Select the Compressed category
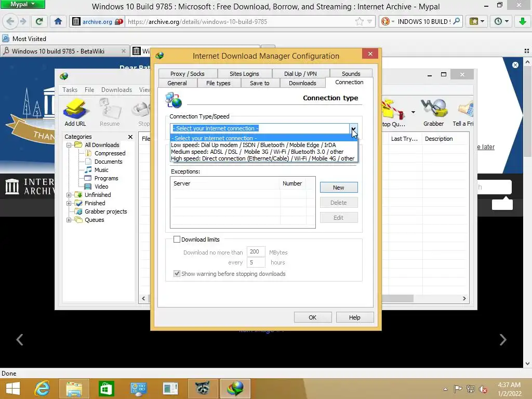The height and width of the screenshot is (399, 532). click(110, 153)
